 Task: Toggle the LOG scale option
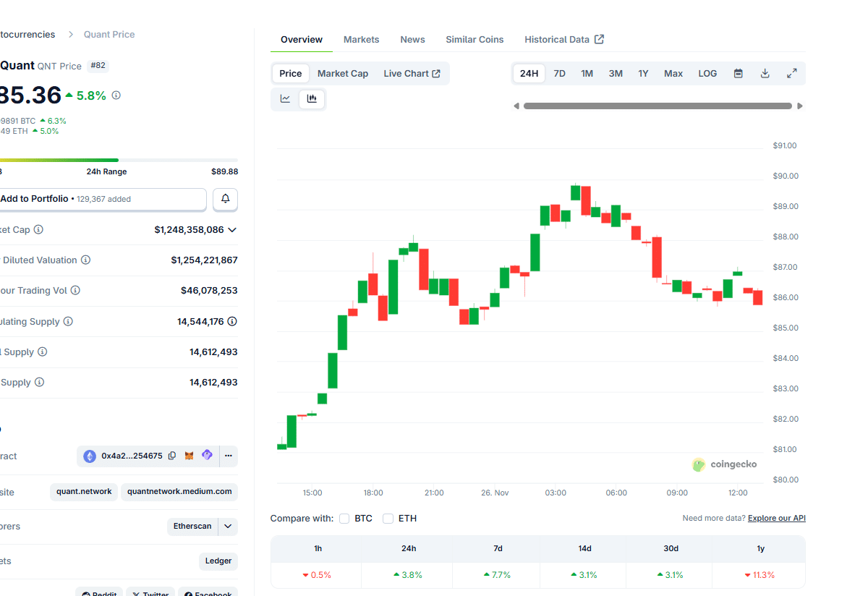tap(707, 74)
